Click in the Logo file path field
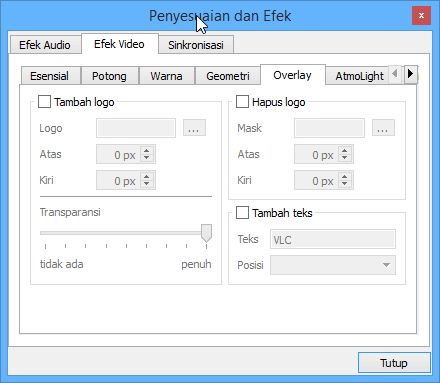 [136, 128]
